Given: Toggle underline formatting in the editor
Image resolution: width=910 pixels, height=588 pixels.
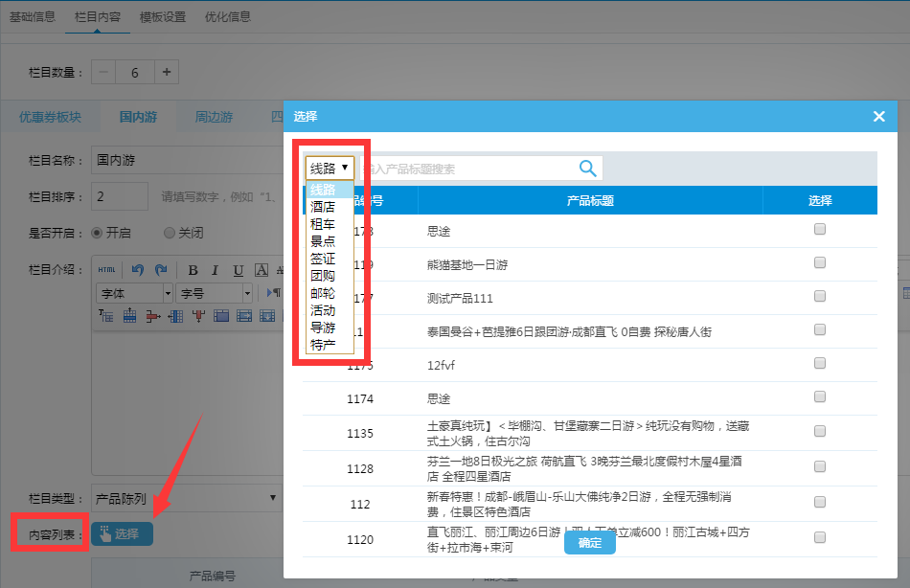Looking at the screenshot, I should 237,270.
